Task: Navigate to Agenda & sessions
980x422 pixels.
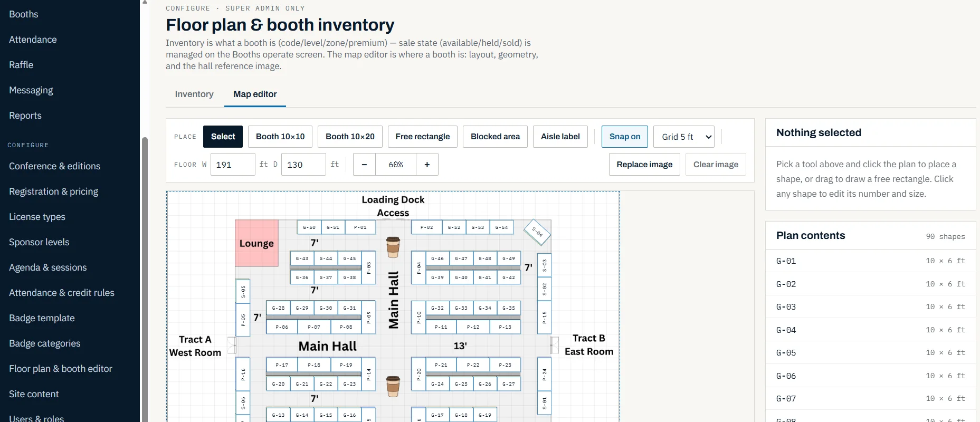Action: click(48, 267)
